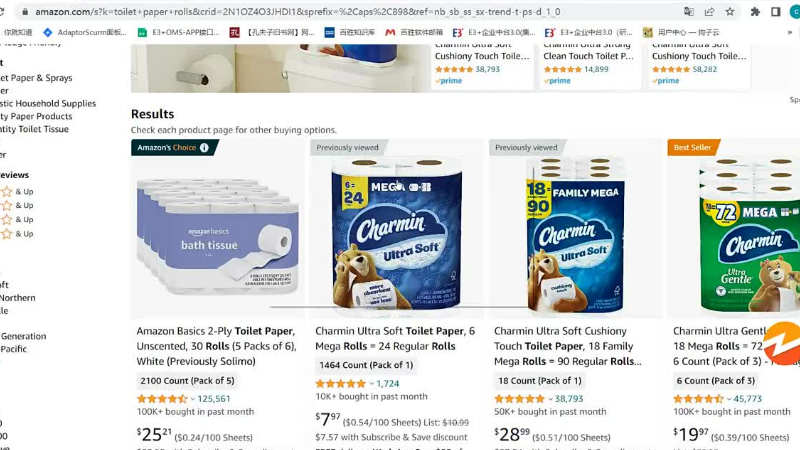This screenshot has height=450, width=800.
Task: Click the address bar URL field
Action: tap(297, 12)
